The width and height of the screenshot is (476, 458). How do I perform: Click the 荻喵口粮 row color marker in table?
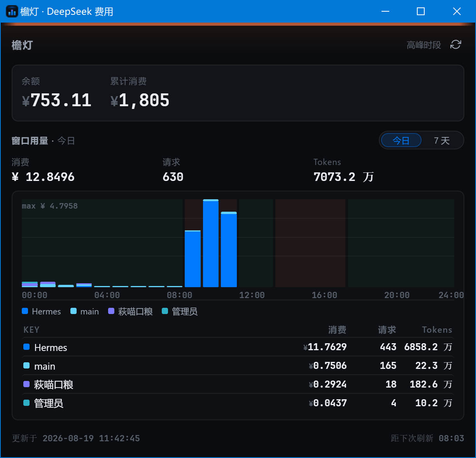point(26,384)
